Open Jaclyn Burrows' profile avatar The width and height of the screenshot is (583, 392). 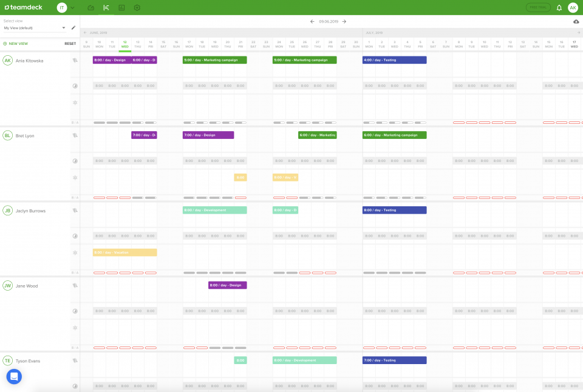tap(7, 211)
